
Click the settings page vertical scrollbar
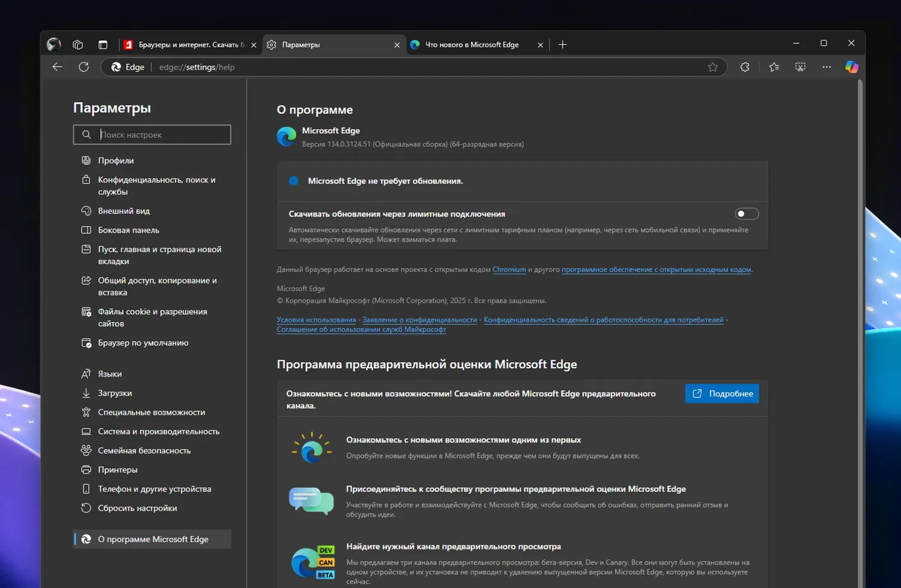click(860, 333)
